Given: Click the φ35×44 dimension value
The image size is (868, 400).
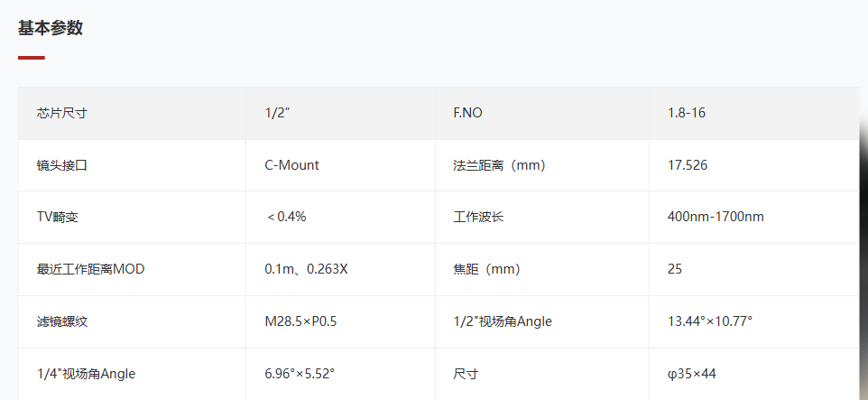Looking at the screenshot, I should point(692,374).
